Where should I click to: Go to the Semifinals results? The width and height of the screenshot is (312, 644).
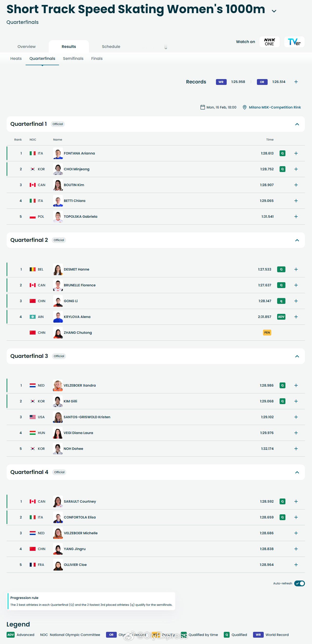tap(73, 58)
